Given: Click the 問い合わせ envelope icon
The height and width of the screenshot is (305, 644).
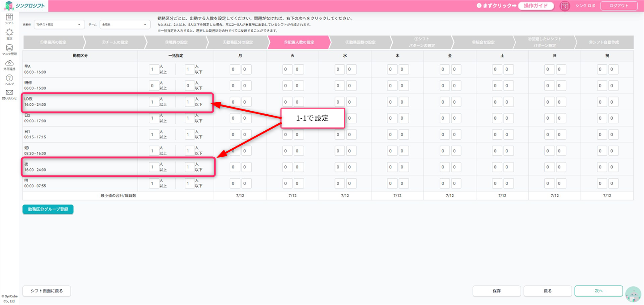Looking at the screenshot, I should (x=9, y=93).
